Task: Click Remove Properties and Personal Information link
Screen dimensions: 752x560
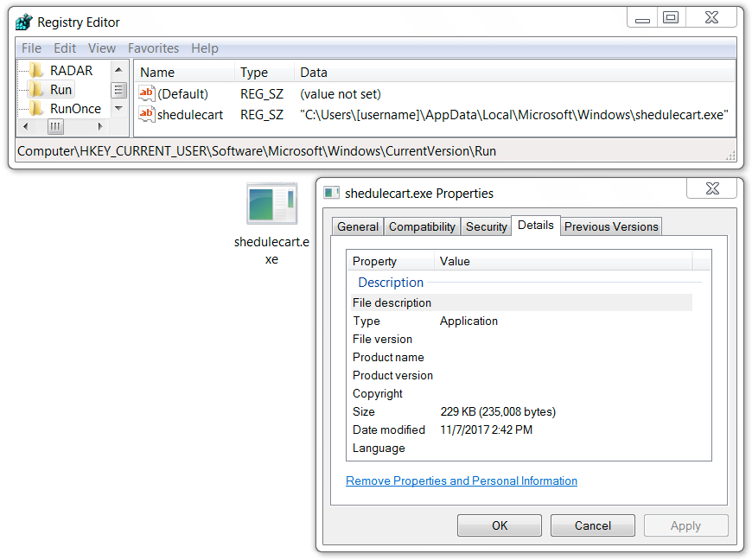Action: (x=462, y=480)
